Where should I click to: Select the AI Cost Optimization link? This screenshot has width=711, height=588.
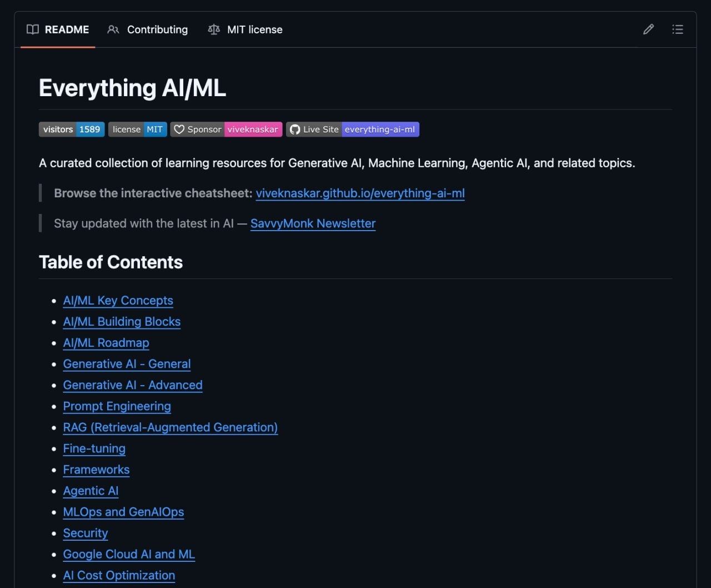point(119,575)
